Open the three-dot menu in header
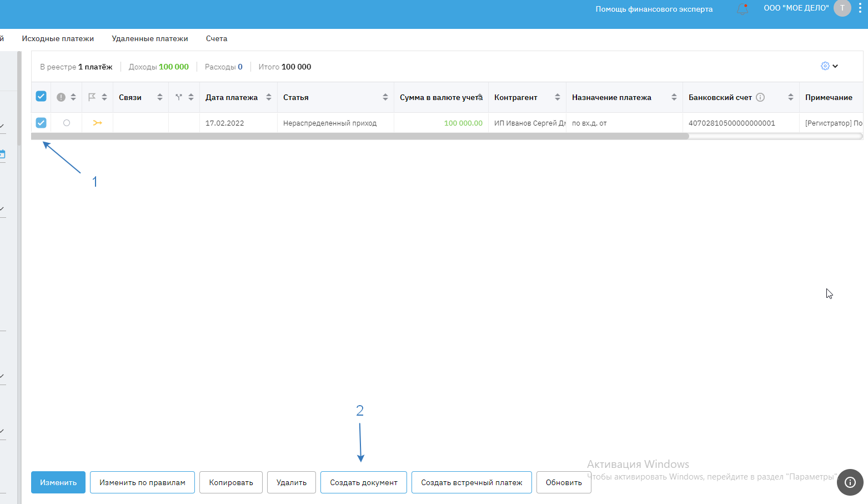 [860, 8]
